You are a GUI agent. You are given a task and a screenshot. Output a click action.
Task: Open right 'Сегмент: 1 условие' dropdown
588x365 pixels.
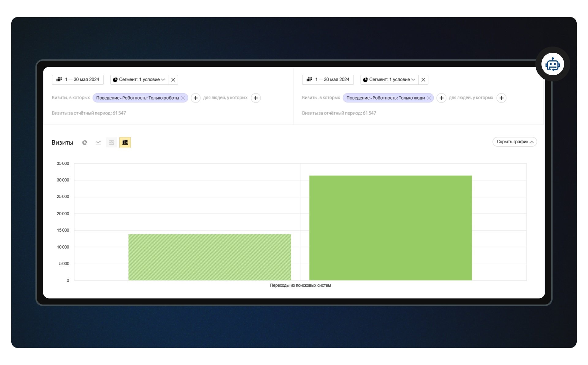tap(389, 80)
